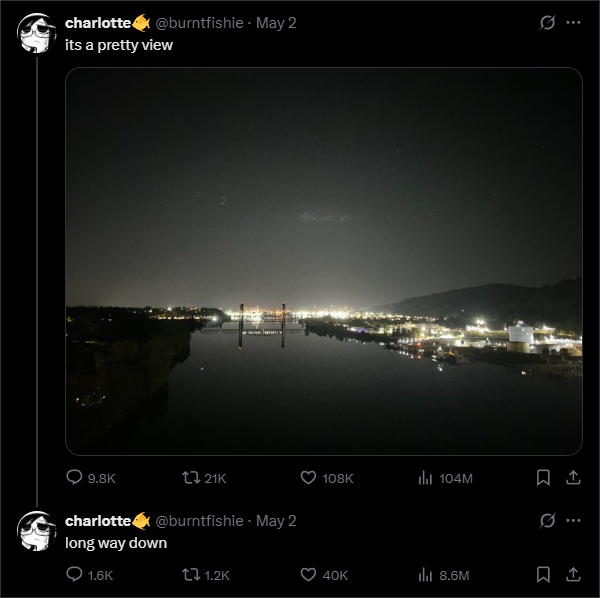Bookmark the "its a pretty view" tweet
Viewport: 600px width, 598px height.
(543, 477)
